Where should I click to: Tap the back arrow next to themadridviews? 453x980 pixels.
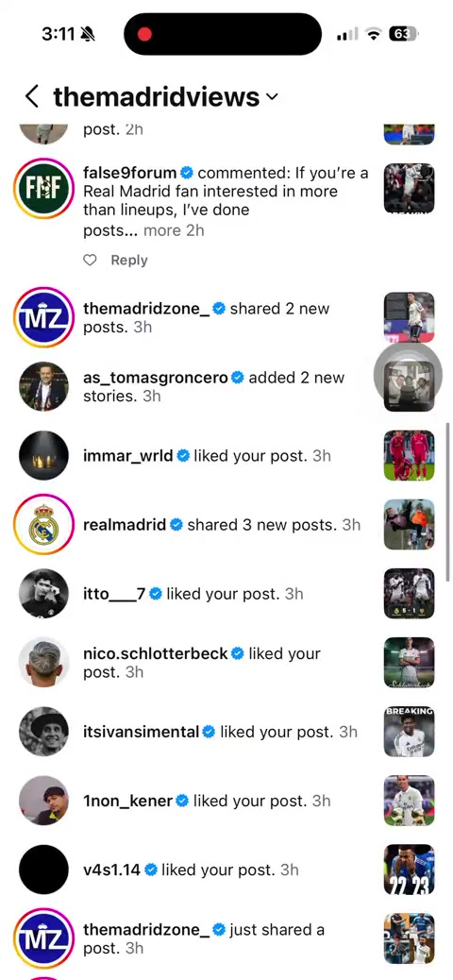[32, 97]
